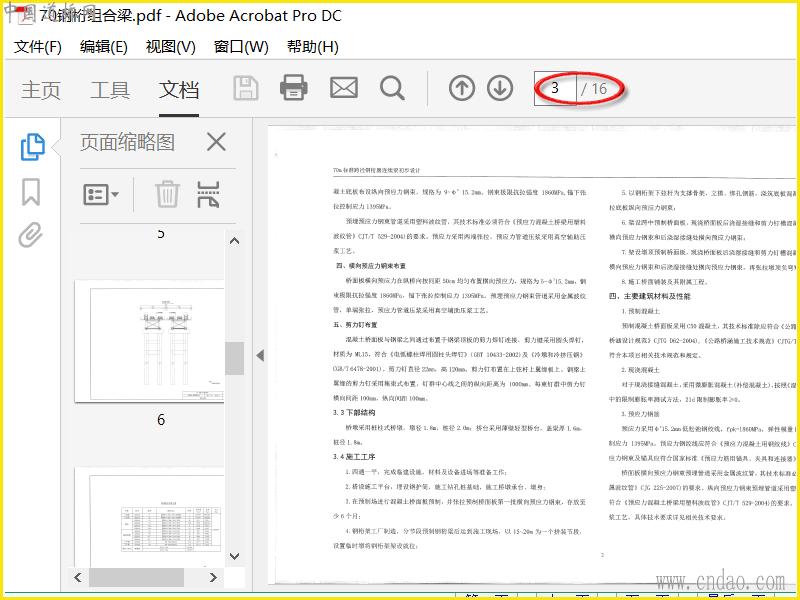Click the heading 3.4 施工工序
This screenshot has height=600, width=800.
(x=354, y=457)
